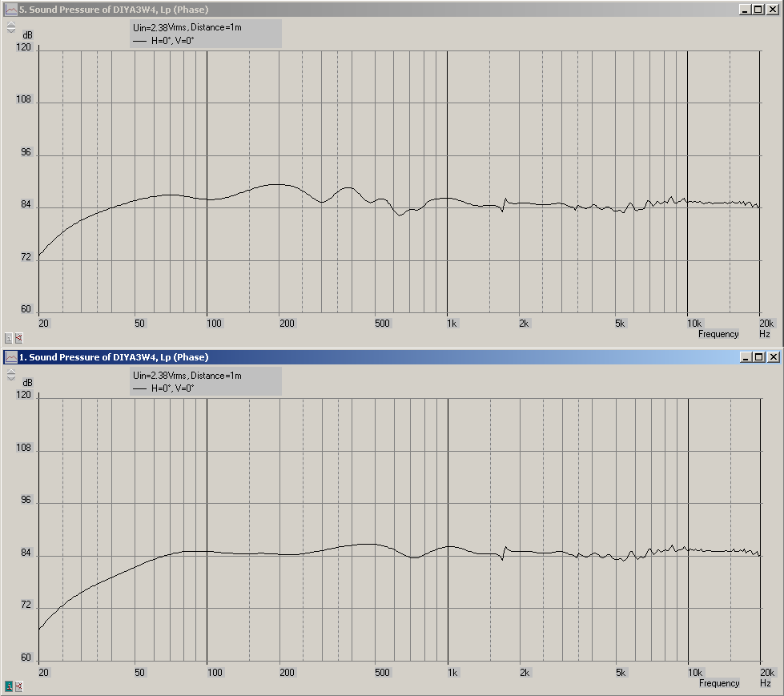Click the '60' dB axis value in window 5
Viewport: 784px width, 696px height.
26,309
